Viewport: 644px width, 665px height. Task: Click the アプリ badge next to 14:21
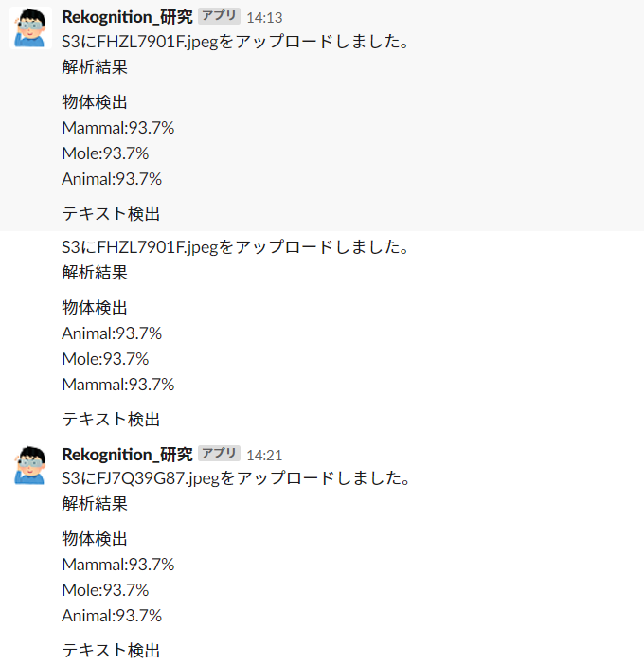click(x=219, y=454)
